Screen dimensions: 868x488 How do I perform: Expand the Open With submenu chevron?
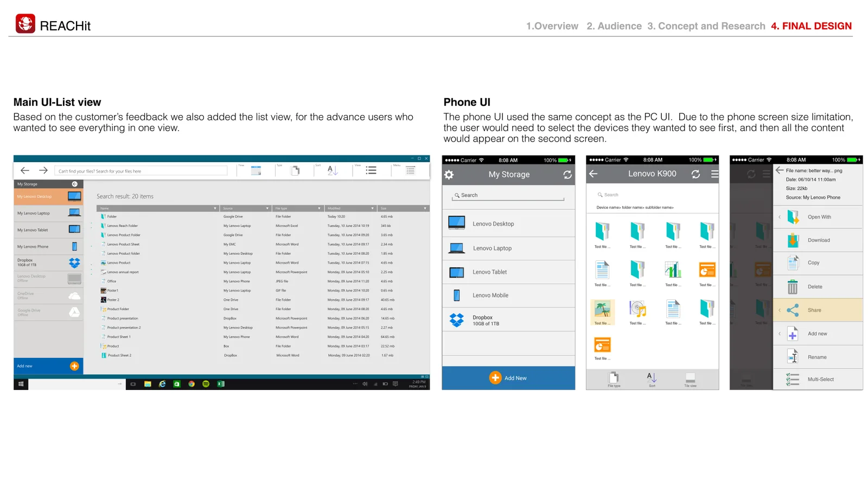[780, 217]
